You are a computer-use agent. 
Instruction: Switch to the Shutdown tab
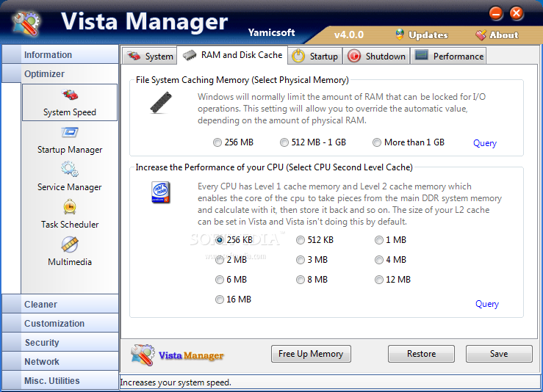tap(376, 56)
